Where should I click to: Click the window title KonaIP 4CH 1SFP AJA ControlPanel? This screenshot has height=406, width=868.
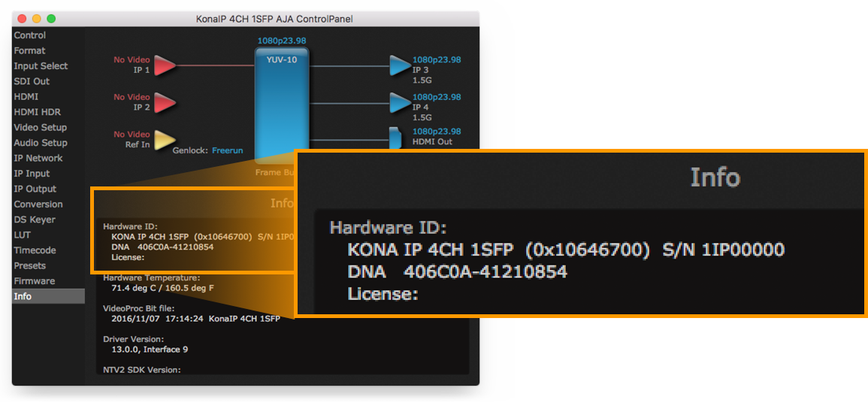point(274,19)
